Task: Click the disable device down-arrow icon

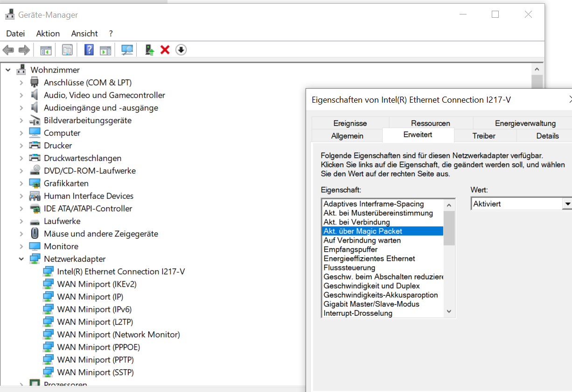Action: (x=181, y=50)
